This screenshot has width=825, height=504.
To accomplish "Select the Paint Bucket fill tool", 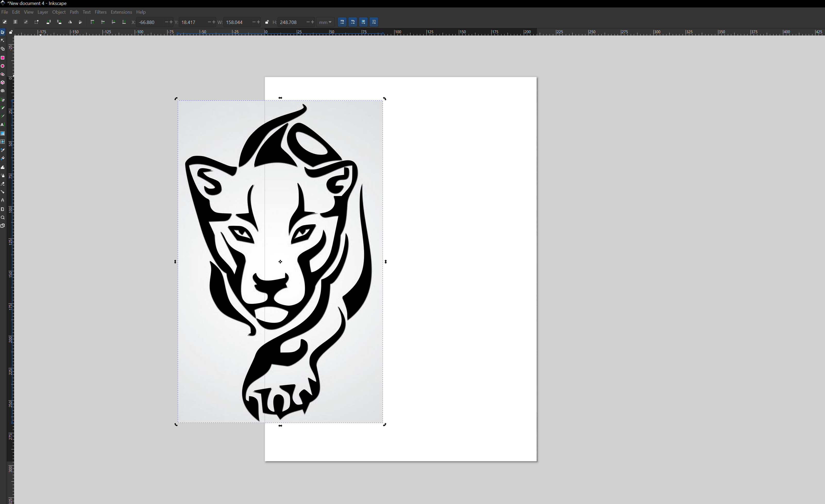I will click(x=3, y=158).
